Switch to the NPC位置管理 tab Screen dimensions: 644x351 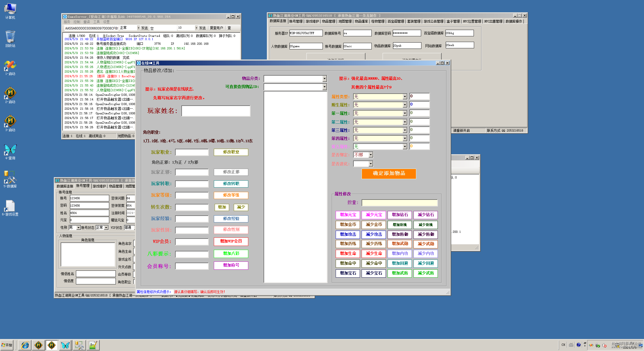click(472, 21)
